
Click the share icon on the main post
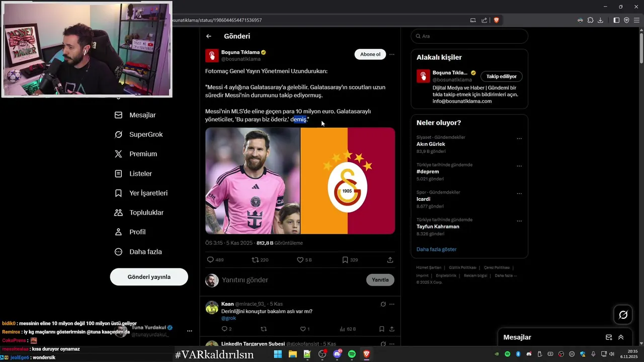(390, 260)
